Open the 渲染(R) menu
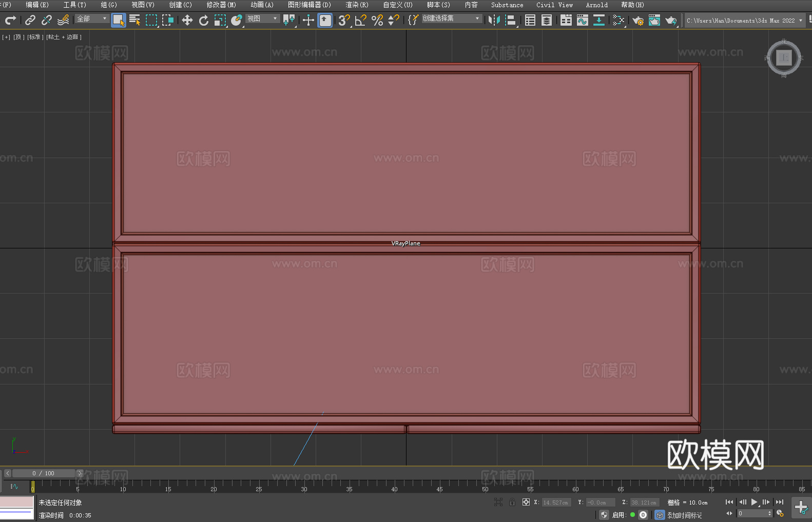This screenshot has height=522, width=812. pyautogui.click(x=357, y=5)
